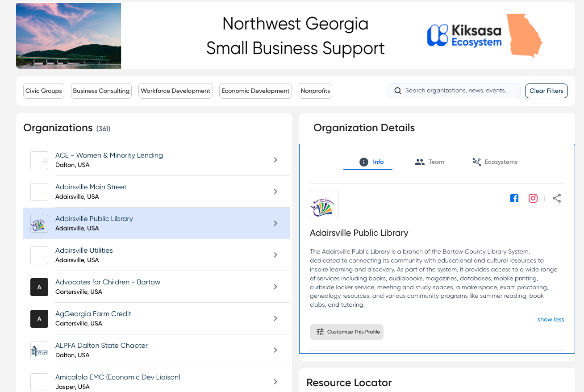This screenshot has width=584, height=392.
Task: Filter by Business Consulting
Action: click(x=101, y=91)
